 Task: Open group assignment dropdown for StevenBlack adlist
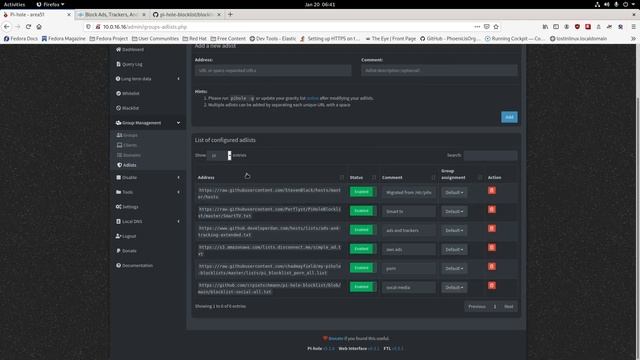tap(454, 192)
